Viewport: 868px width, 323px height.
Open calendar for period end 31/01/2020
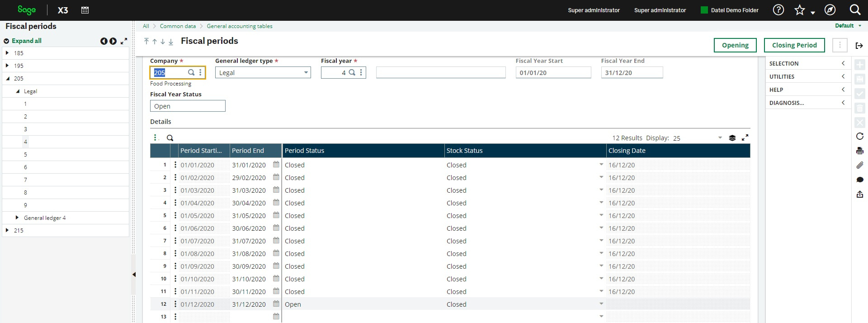[276, 165]
